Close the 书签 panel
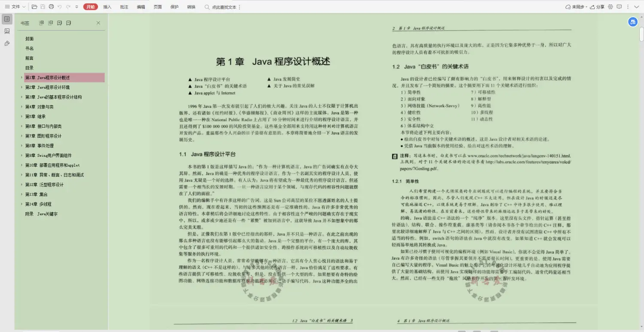 [98, 23]
